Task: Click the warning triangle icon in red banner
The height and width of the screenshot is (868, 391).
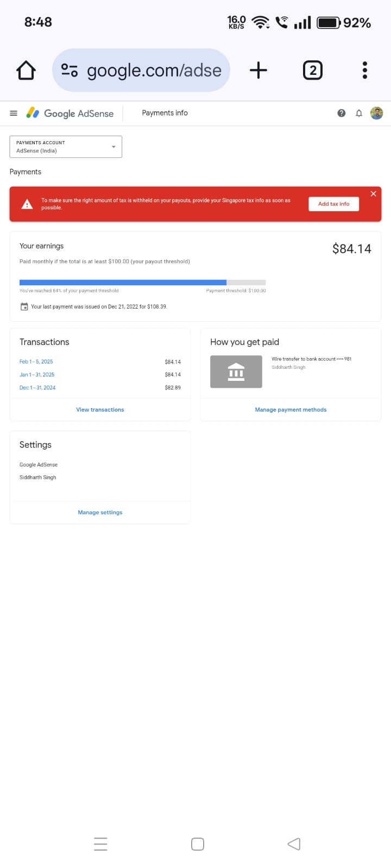Action: (x=27, y=204)
